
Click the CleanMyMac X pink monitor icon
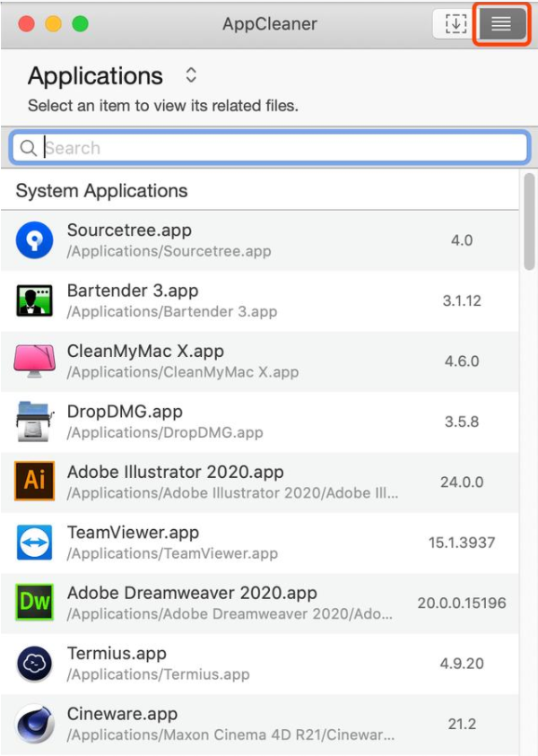[35, 361]
